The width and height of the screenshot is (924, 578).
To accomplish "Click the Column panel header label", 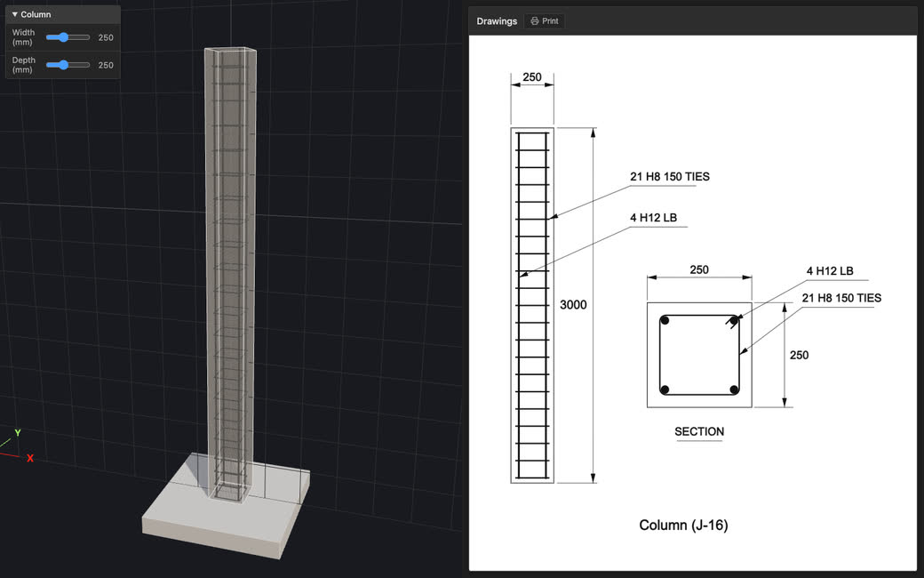I will click(x=36, y=14).
